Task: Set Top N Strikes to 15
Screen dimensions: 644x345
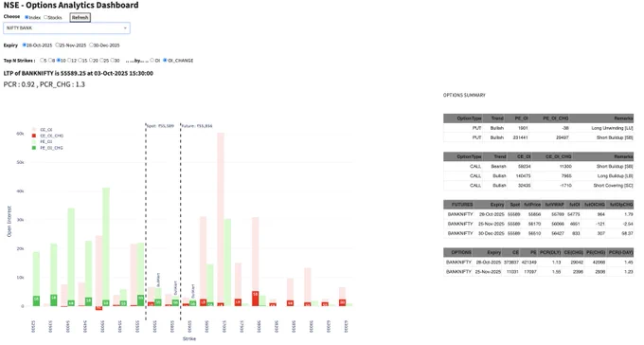Action: 80,60
